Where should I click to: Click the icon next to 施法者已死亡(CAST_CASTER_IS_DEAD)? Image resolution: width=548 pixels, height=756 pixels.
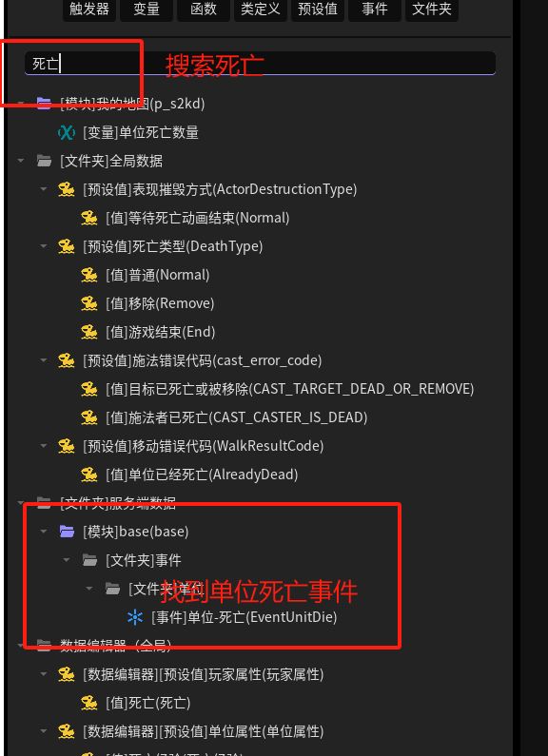[89, 417]
